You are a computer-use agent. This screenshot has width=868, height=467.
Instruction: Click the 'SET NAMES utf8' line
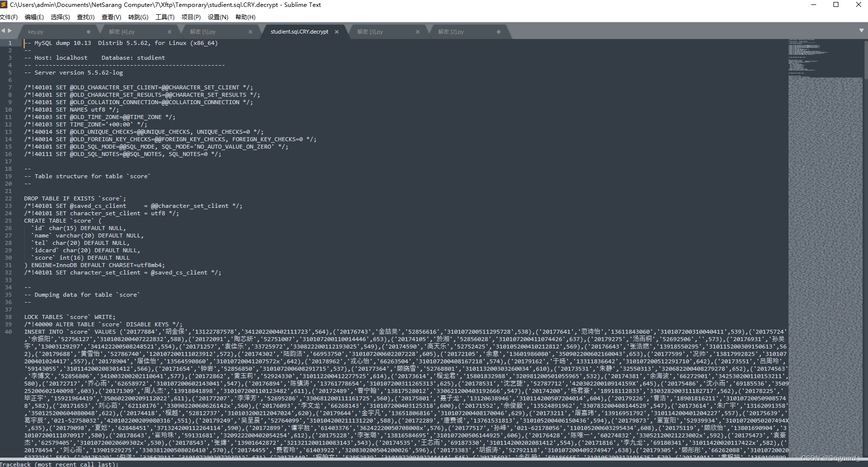click(x=72, y=110)
